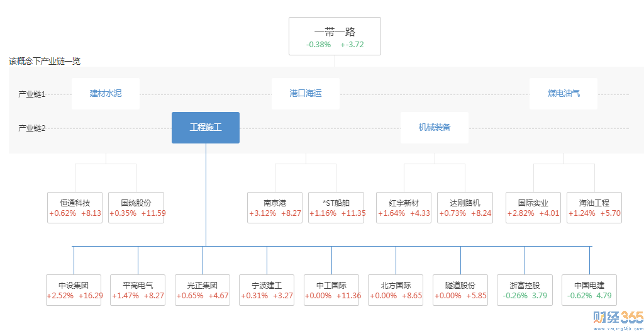
Task: Open the 红宇新材 stock card
Action: (x=404, y=208)
